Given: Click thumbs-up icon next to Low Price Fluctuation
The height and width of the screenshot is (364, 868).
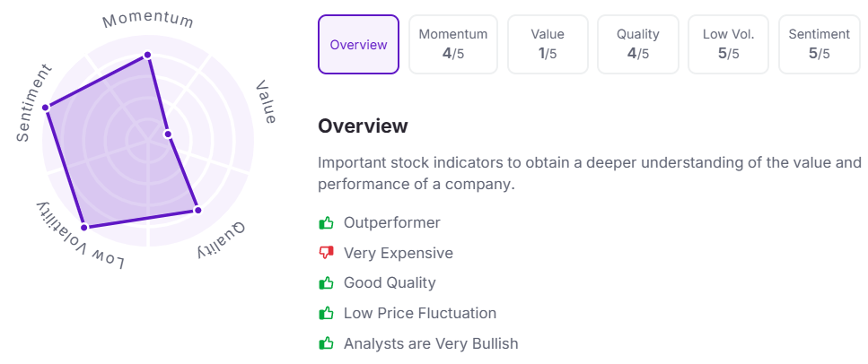Looking at the screenshot, I should pos(326,313).
